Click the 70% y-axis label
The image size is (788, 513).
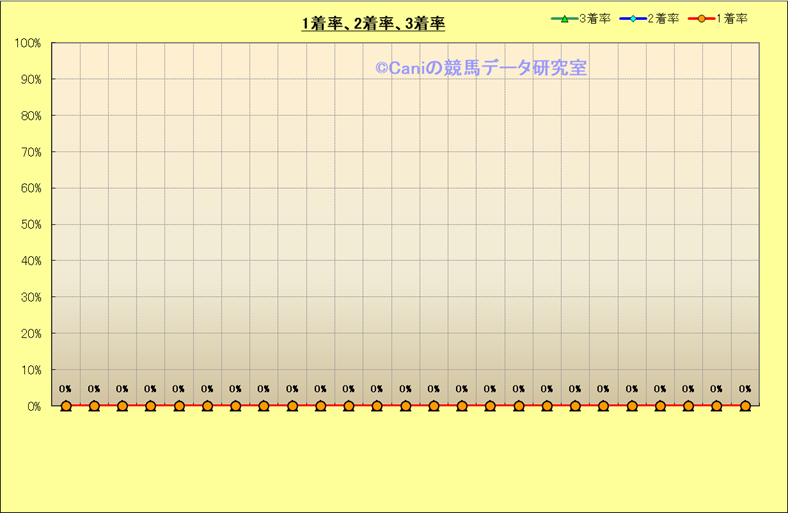click(29, 152)
